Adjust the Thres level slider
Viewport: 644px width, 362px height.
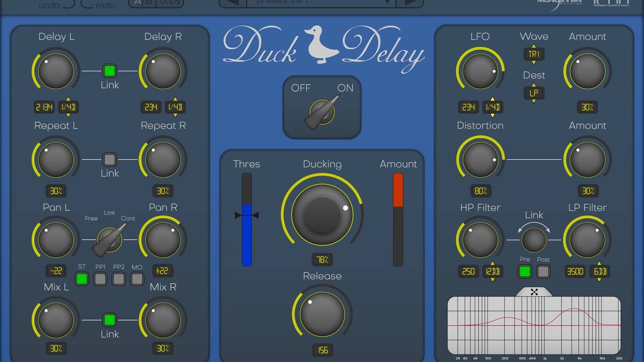click(247, 215)
